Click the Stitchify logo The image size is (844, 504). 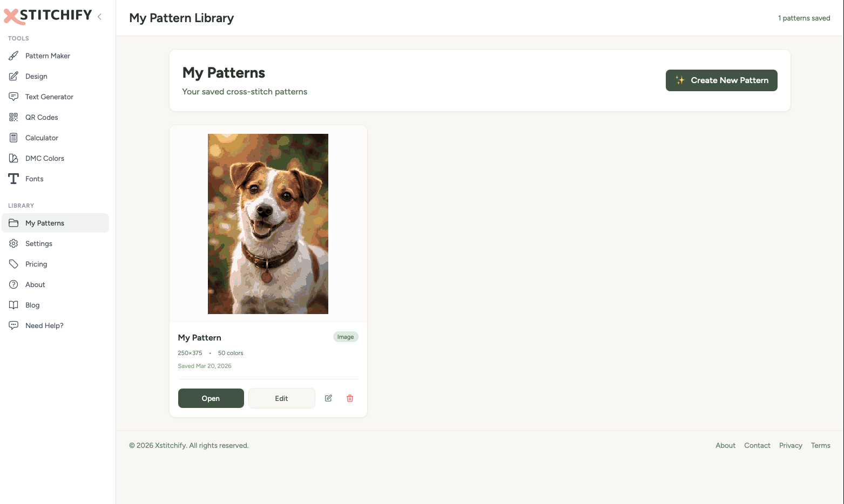click(47, 16)
